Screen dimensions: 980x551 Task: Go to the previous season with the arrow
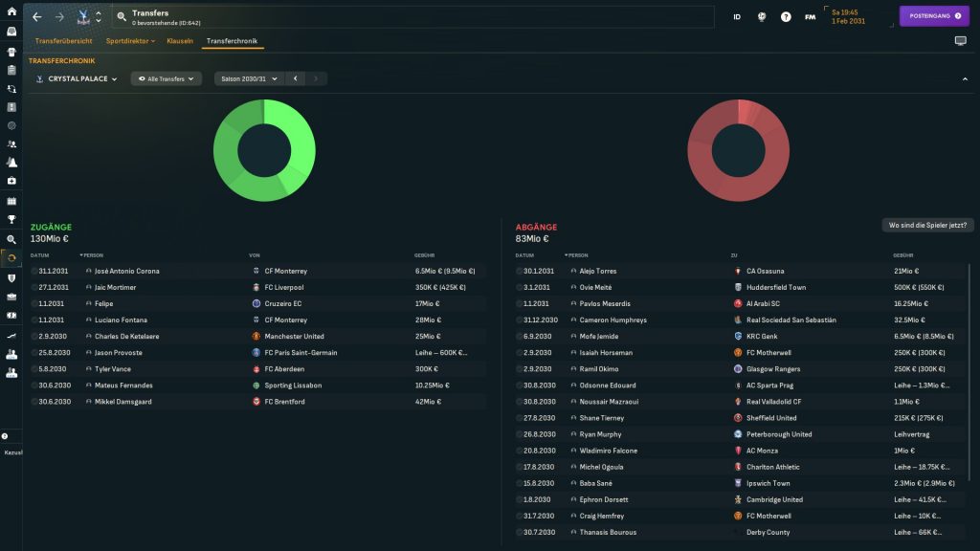coord(296,78)
